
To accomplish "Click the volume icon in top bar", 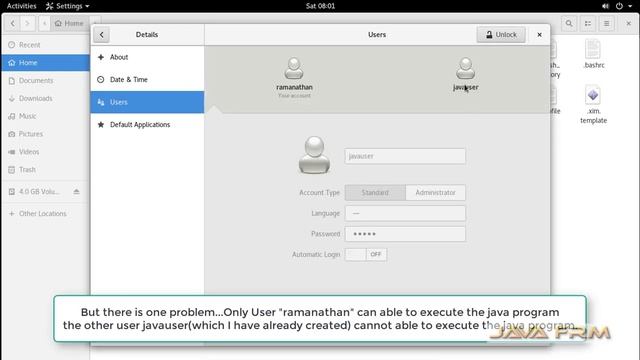I will coord(605,6).
